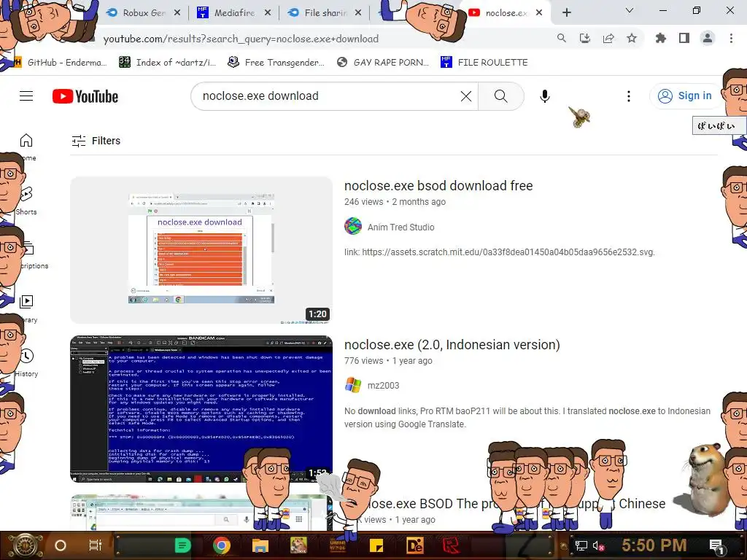
Task: Open the Chrome profile avatar
Action: point(708,38)
